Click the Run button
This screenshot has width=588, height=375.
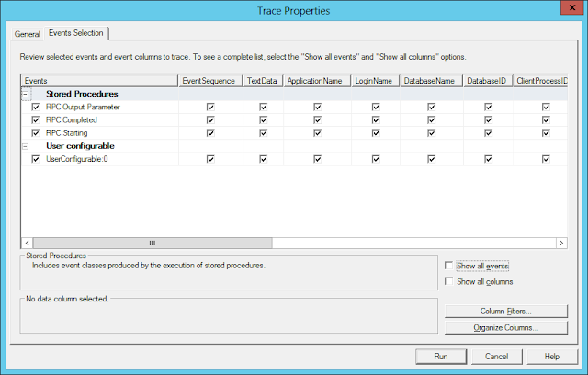pos(441,357)
